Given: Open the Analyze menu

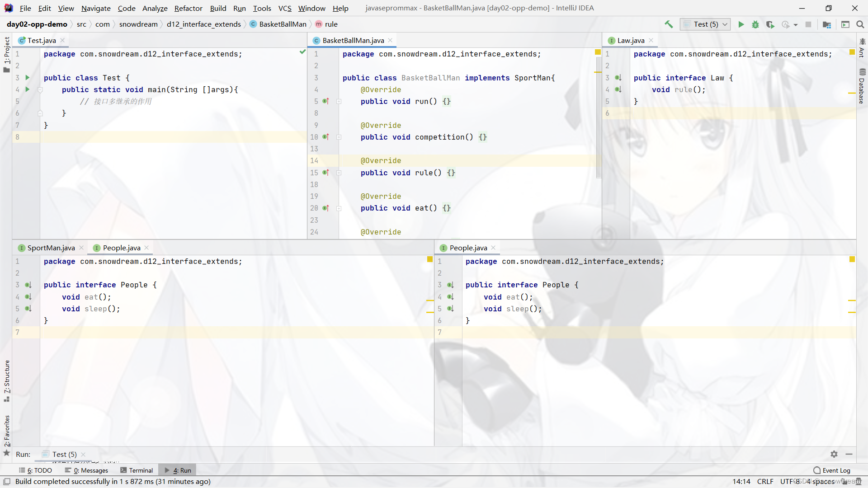Looking at the screenshot, I should [155, 8].
